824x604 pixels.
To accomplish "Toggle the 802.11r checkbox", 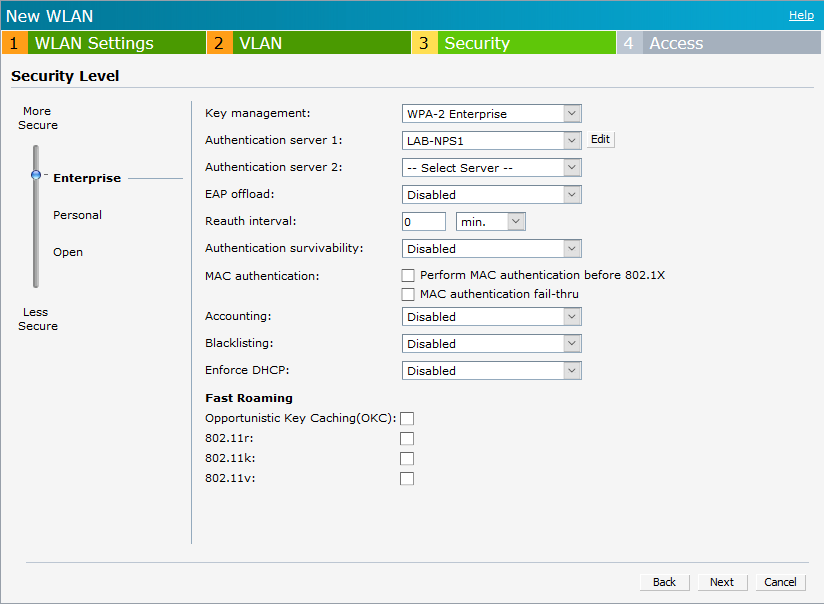I will 407,438.
